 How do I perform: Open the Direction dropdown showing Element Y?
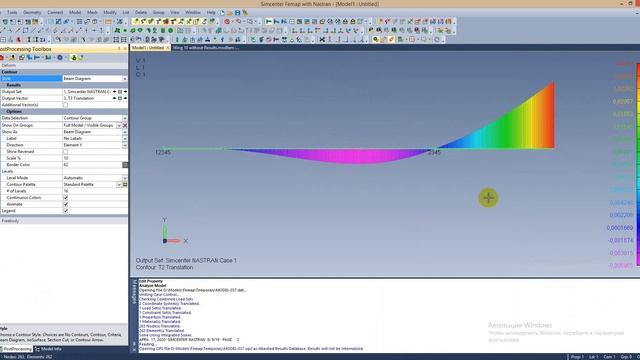tap(125, 145)
